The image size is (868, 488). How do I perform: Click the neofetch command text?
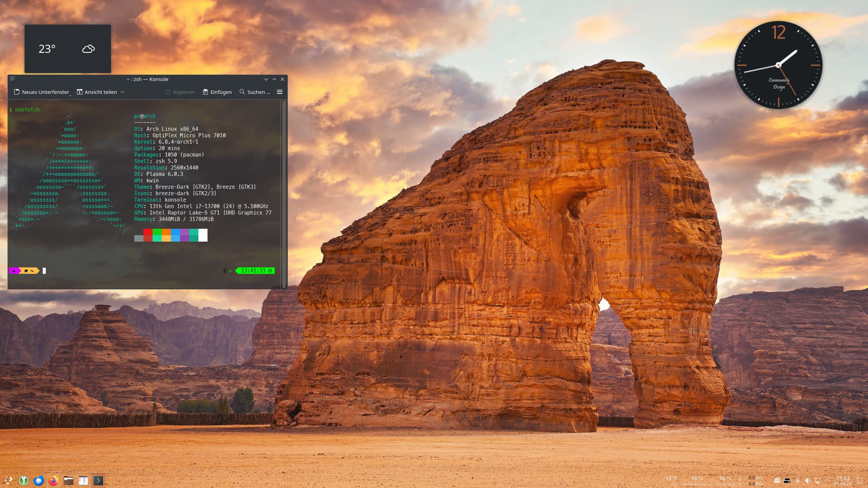(x=27, y=110)
